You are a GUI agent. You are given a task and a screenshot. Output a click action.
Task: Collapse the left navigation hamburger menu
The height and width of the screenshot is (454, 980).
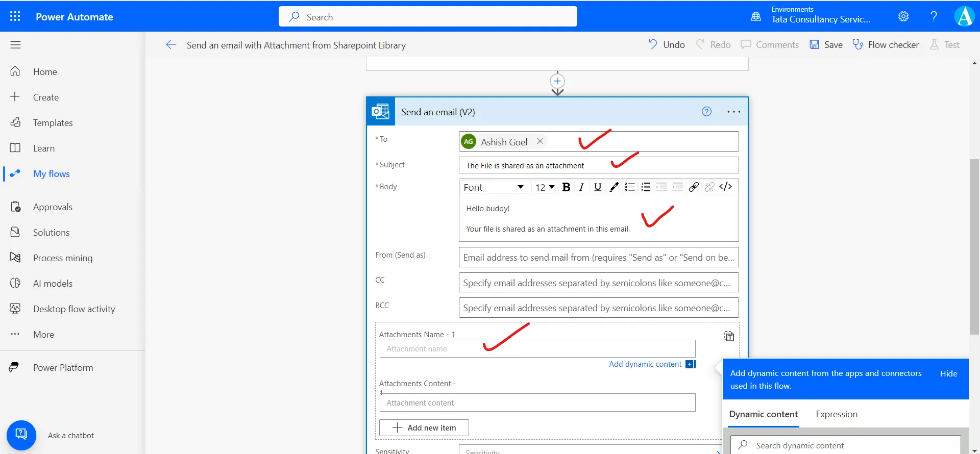[x=15, y=45]
